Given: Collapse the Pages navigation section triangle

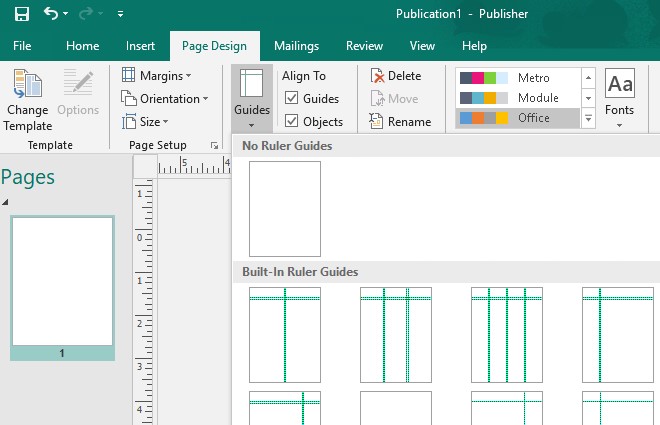Looking at the screenshot, I should [5, 202].
